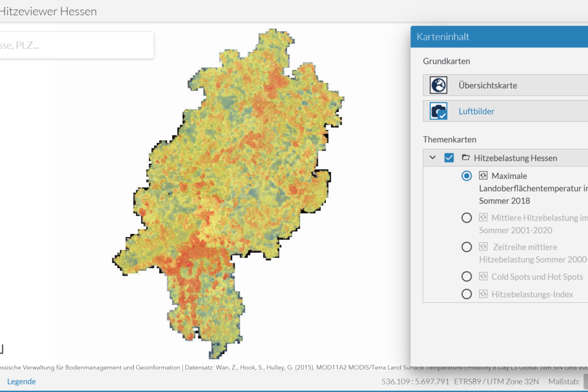Image resolution: width=588 pixels, height=392 pixels.
Task: Click the Hitzeviewer Hessen title
Action: [48, 11]
